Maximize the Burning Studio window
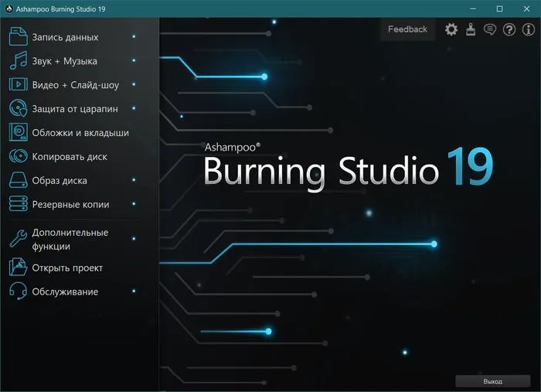The image size is (541, 392). [x=499, y=9]
